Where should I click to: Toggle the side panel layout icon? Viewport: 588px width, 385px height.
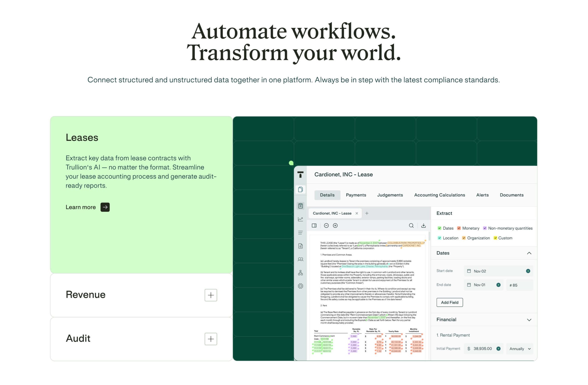click(x=314, y=225)
